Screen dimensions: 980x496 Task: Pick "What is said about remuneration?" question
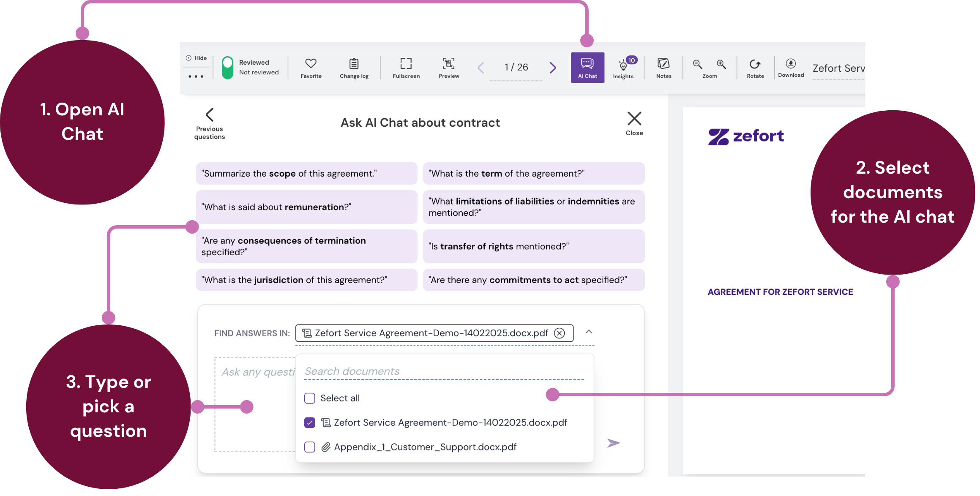pyautogui.click(x=306, y=207)
